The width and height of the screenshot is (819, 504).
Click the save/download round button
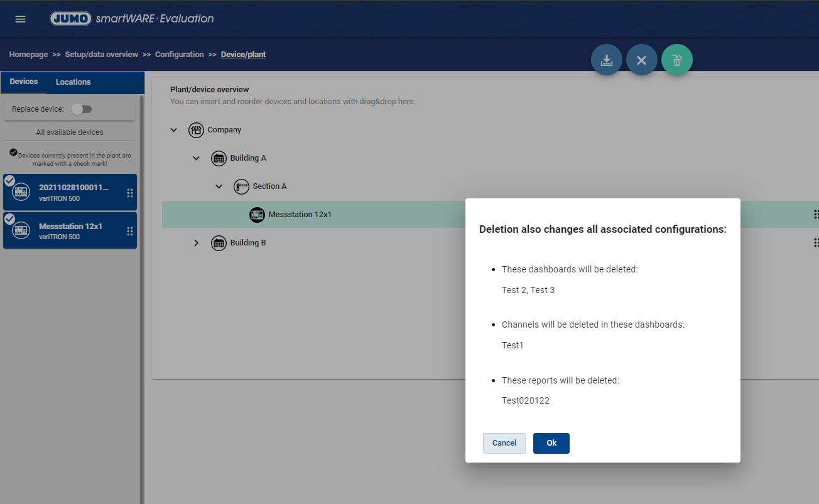point(607,60)
